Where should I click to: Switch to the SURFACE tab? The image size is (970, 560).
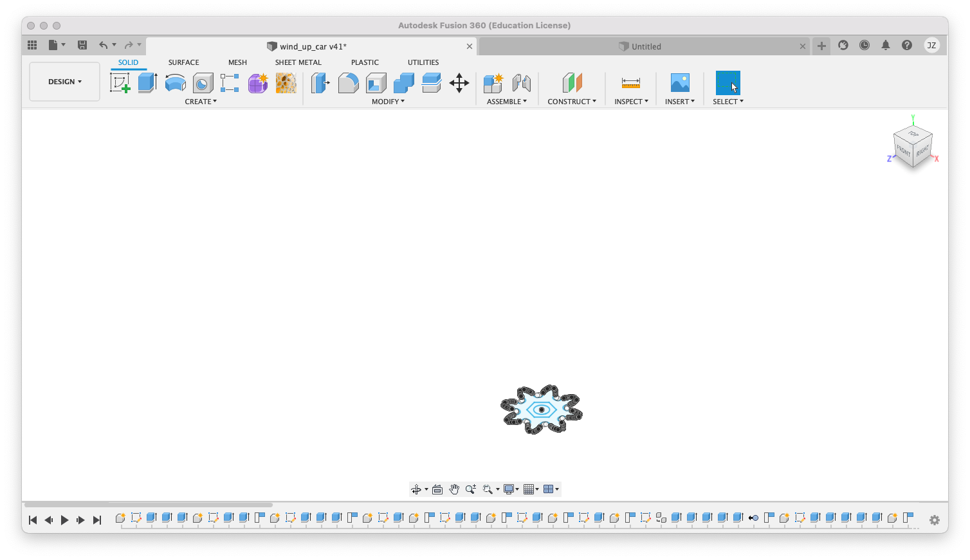tap(183, 62)
